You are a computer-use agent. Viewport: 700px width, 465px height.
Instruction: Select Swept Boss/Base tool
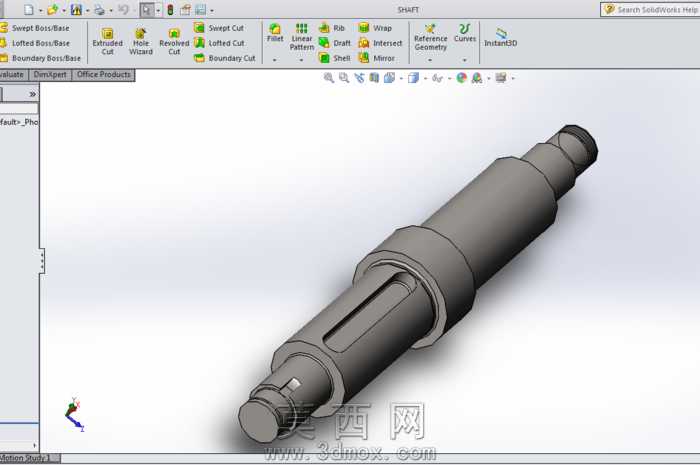tap(35, 28)
